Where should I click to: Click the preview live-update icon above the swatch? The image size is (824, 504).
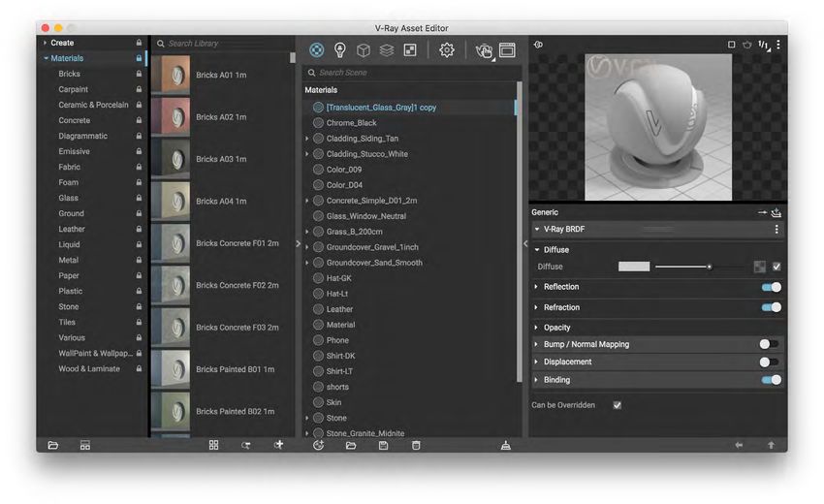coord(539,45)
